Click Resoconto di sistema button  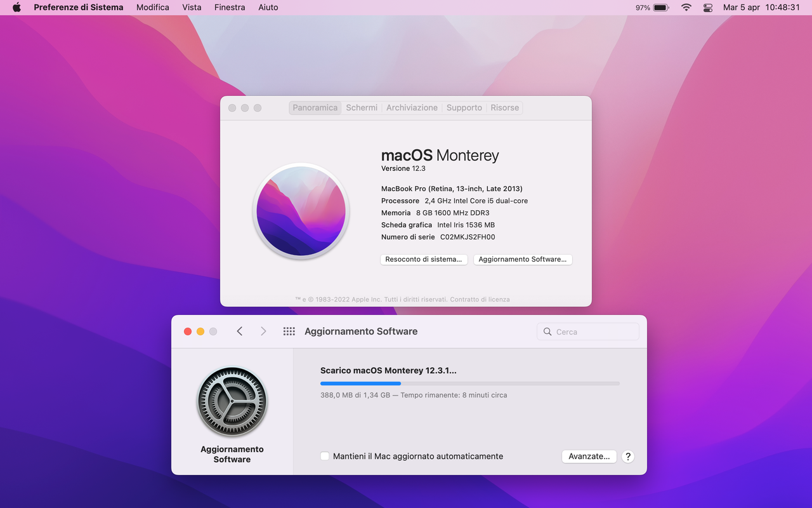pyautogui.click(x=424, y=260)
